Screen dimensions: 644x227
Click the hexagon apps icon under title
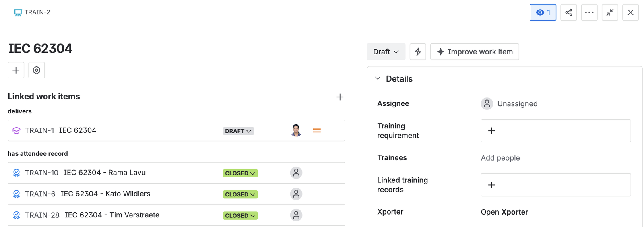[37, 70]
